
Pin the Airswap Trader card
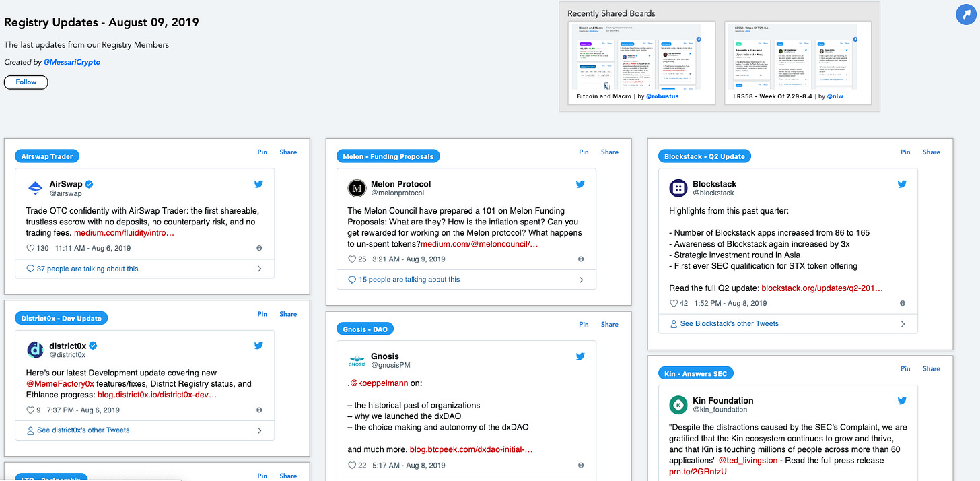point(262,152)
